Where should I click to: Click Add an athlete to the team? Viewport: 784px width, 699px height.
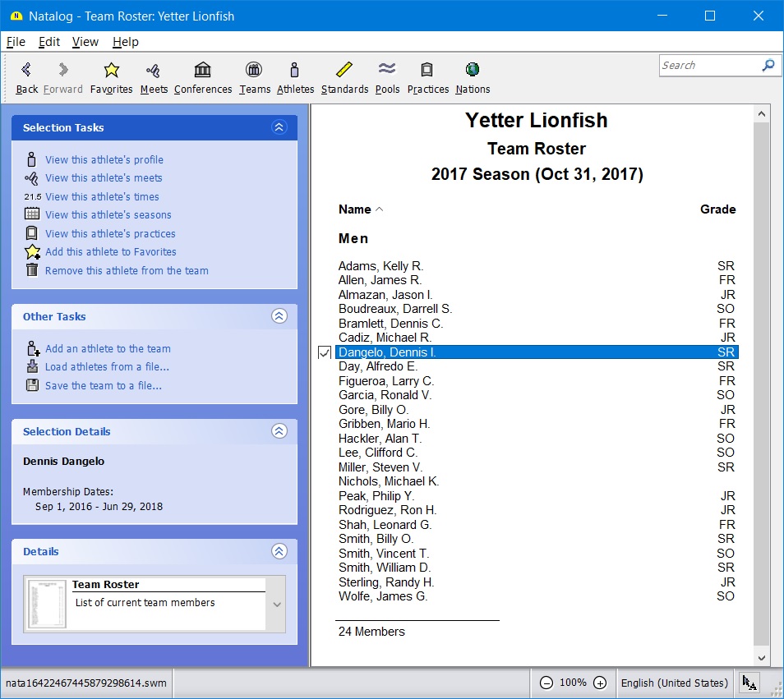(108, 349)
